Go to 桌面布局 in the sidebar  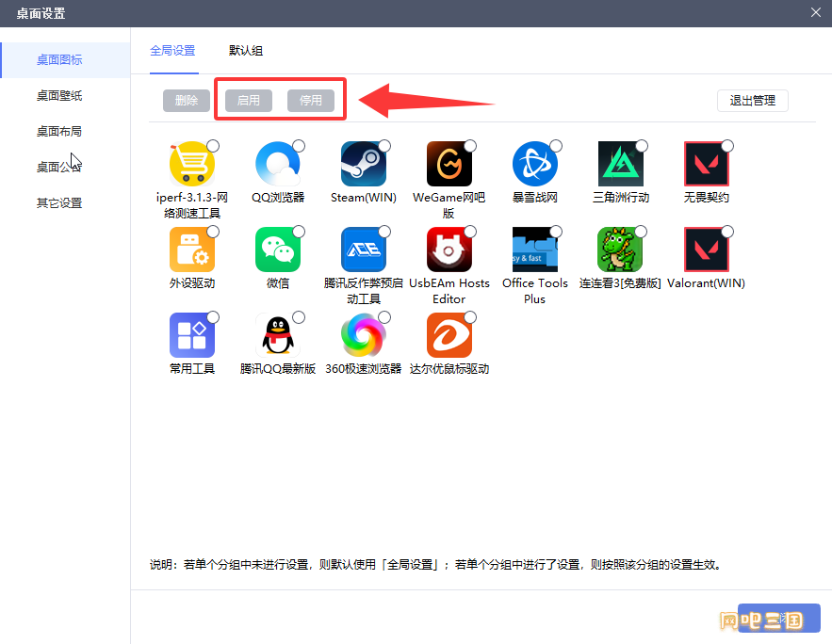tap(65, 131)
